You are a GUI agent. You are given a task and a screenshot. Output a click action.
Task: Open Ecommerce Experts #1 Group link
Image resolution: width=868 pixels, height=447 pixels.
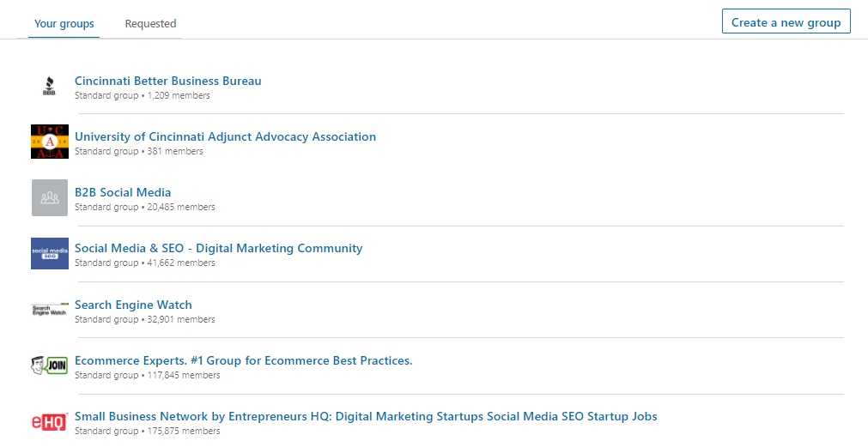[x=244, y=360]
